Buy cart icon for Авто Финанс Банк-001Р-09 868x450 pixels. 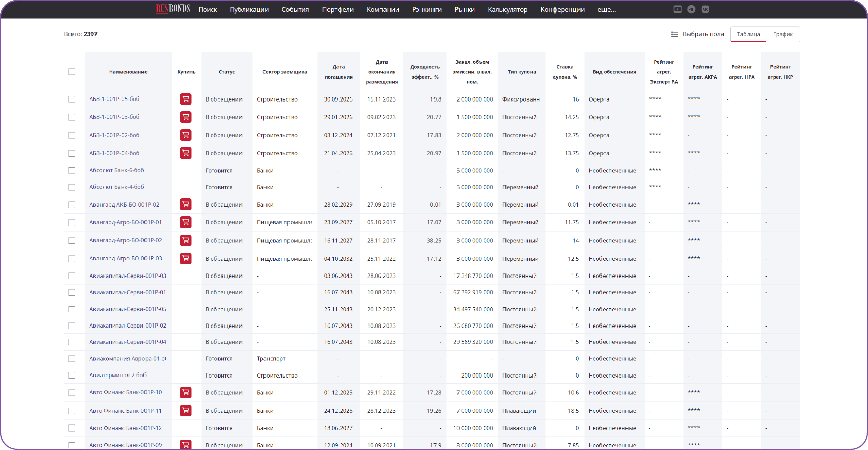pos(186,445)
